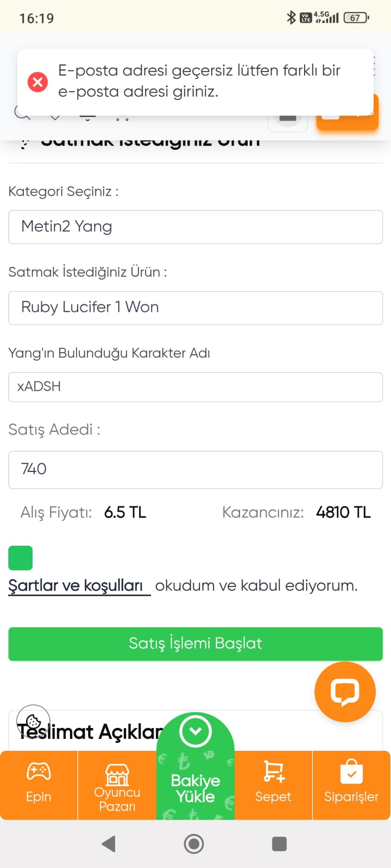This screenshot has height=868, width=391.
Task: Open the Metin2 Yang category dropdown
Action: [x=195, y=227]
